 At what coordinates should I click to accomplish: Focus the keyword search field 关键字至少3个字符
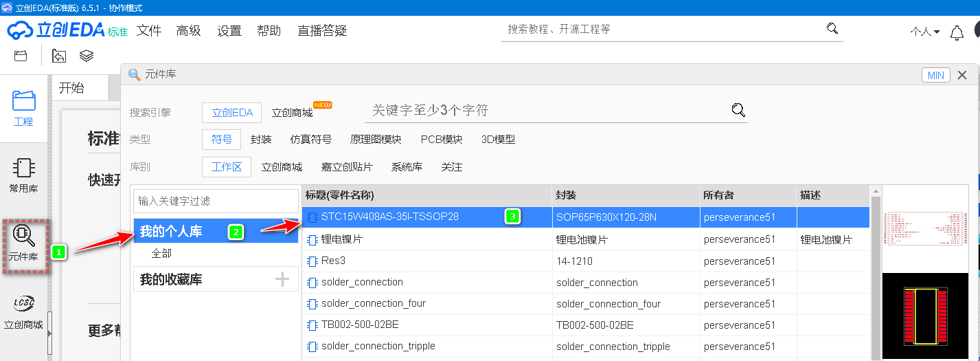tap(546, 110)
